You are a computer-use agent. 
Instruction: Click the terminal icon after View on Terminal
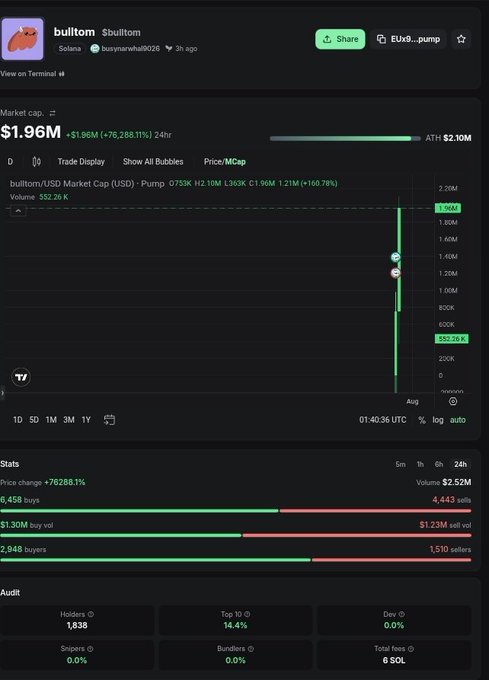coord(62,74)
